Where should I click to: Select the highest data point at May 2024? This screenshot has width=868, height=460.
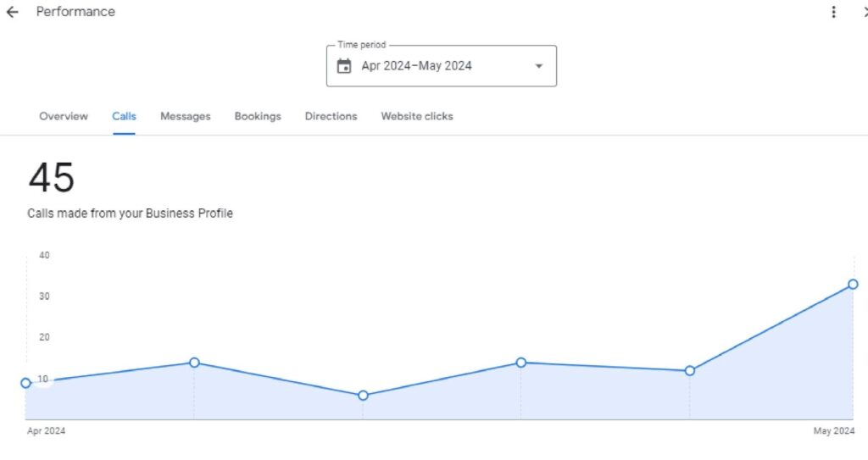pyautogui.click(x=853, y=284)
